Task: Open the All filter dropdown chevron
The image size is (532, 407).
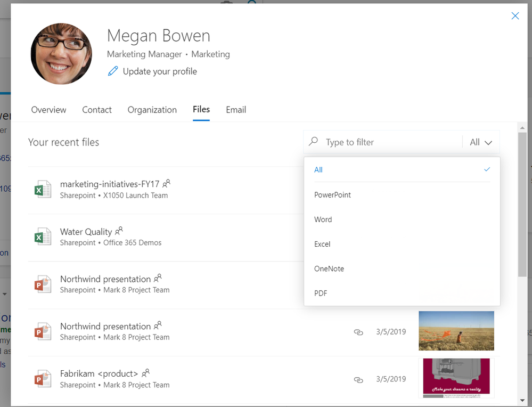Action: point(488,142)
